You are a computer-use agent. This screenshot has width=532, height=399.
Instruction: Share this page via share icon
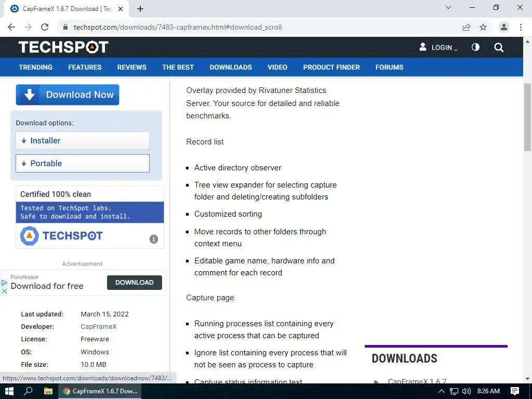pos(467,27)
